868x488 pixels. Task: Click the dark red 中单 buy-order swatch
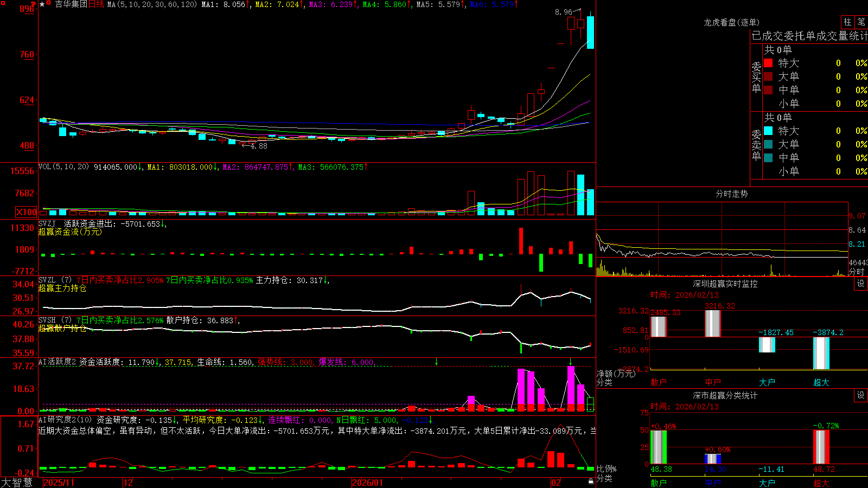click(768, 90)
